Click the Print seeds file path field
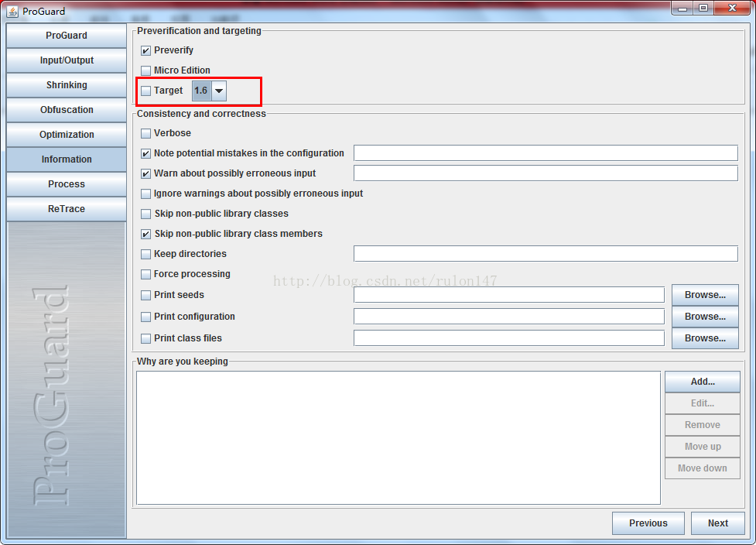Image resolution: width=756 pixels, height=545 pixels. tap(509, 295)
